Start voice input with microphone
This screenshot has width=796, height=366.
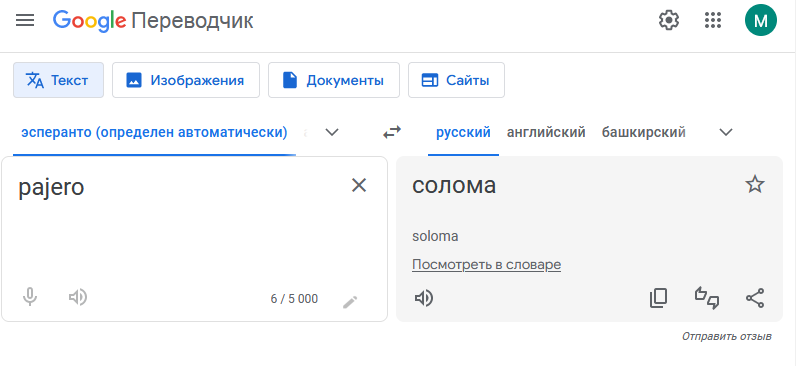(30, 297)
